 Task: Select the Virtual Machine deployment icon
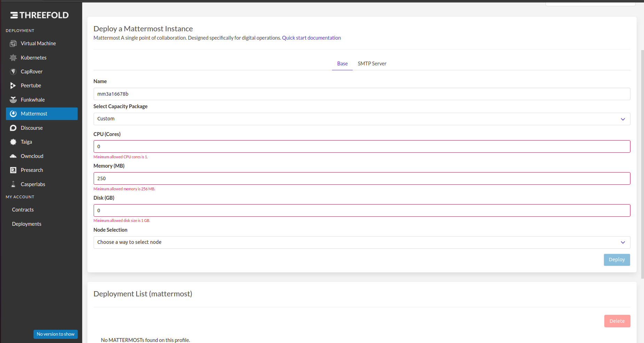[x=13, y=43]
